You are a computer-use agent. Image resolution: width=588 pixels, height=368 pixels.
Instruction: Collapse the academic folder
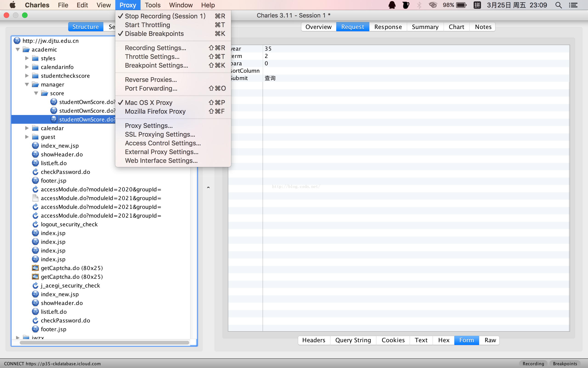[x=18, y=49]
